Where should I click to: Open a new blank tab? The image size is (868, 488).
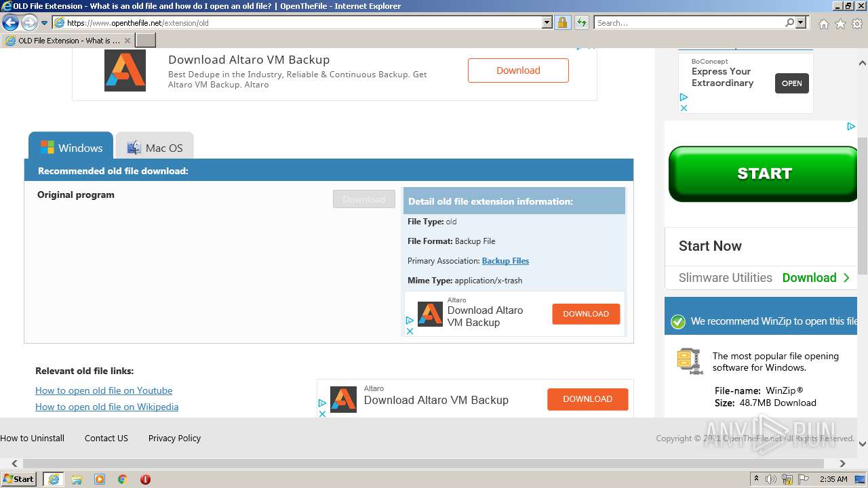tap(146, 41)
